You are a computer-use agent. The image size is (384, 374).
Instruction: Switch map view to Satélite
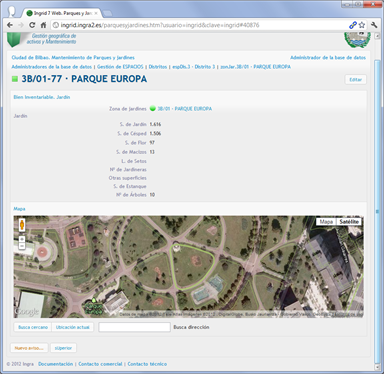pos(349,221)
